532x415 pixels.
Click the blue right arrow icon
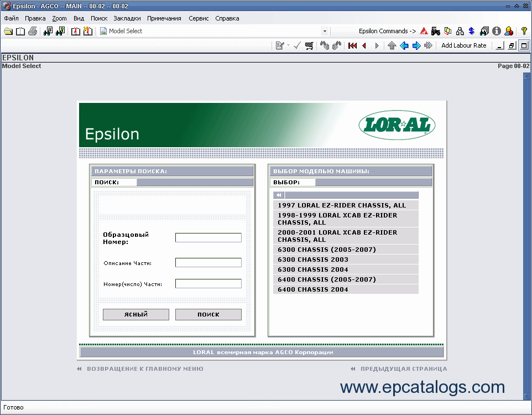coord(416,45)
